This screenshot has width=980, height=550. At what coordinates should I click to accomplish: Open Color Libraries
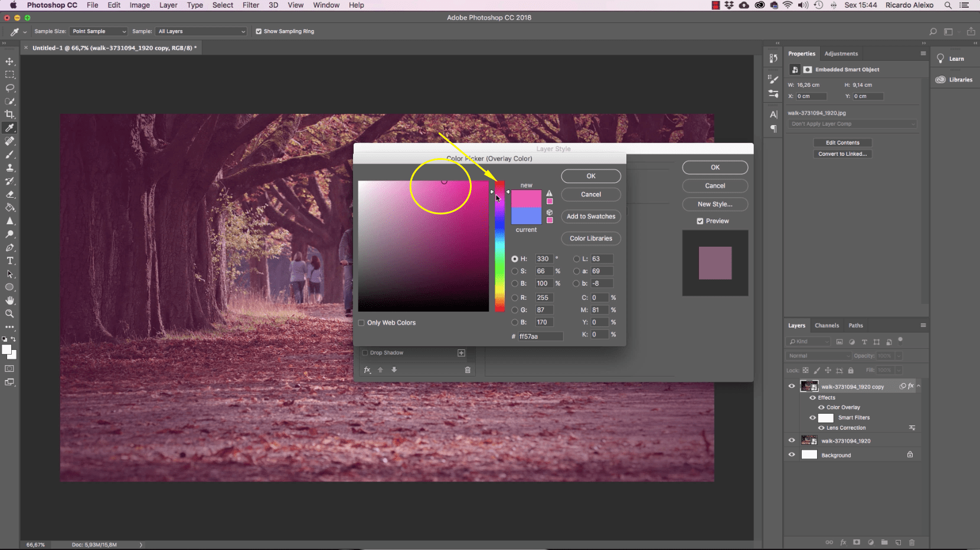(x=591, y=238)
